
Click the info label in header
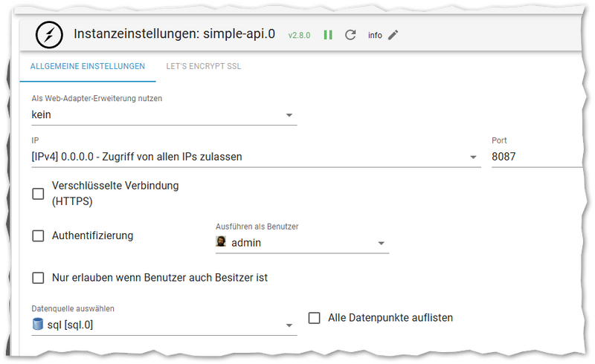375,36
